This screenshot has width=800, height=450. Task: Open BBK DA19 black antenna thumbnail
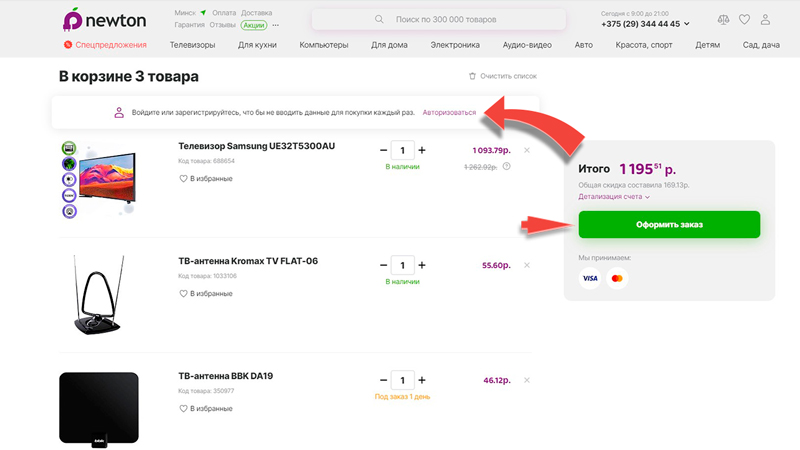click(x=99, y=409)
